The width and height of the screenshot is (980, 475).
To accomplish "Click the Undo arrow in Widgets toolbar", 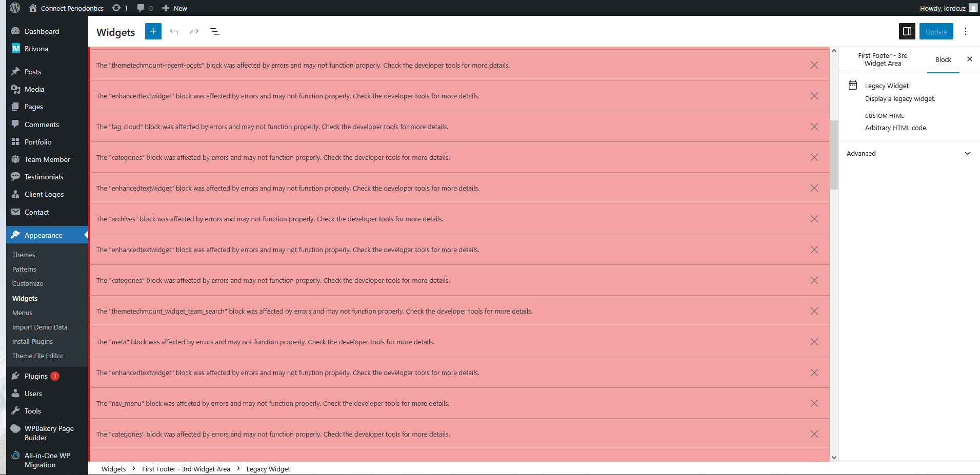I will pyautogui.click(x=174, y=31).
